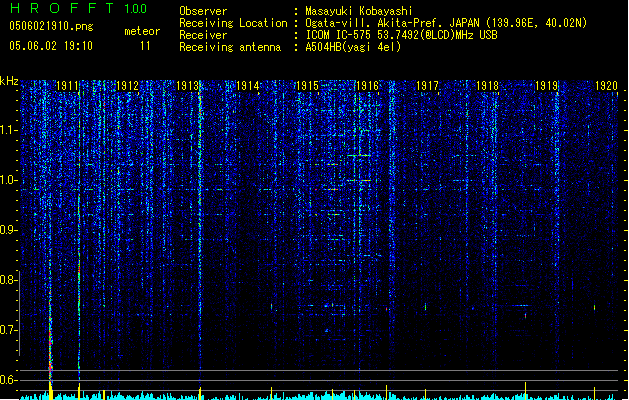Click the 'Receiver' label
629x400 pixels.
tap(203, 35)
